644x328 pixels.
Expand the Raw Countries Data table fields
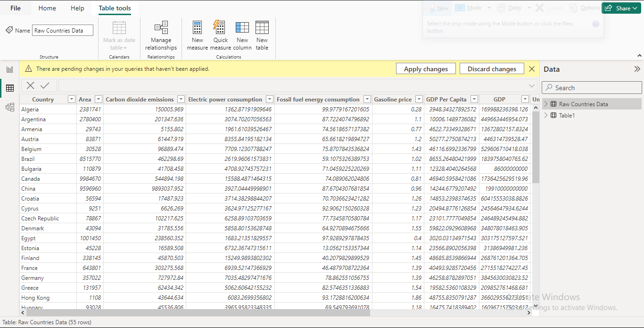[x=546, y=103]
